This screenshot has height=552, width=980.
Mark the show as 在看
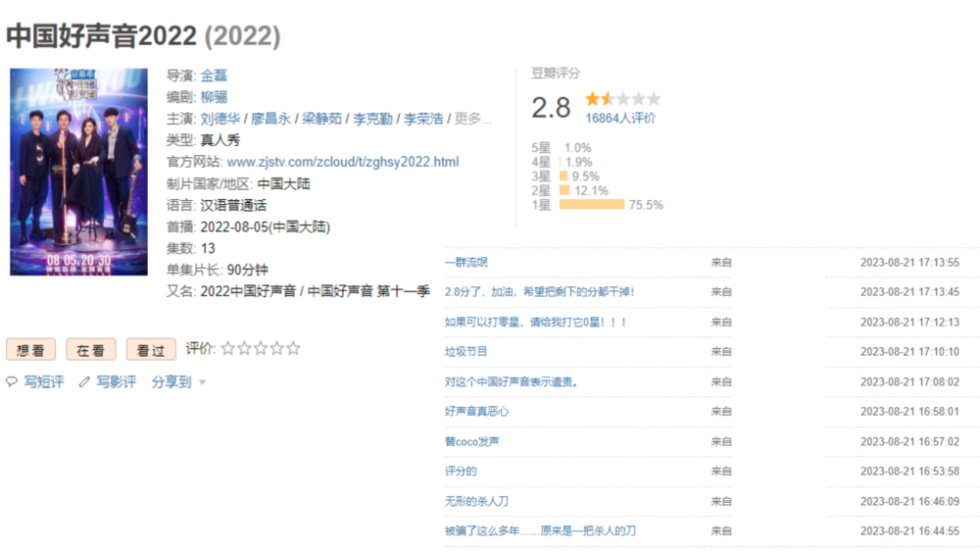[91, 350]
